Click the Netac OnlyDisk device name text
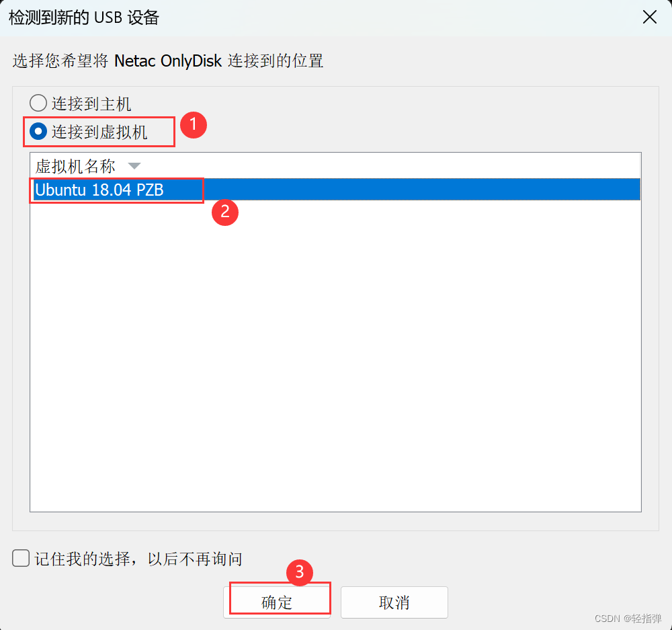The image size is (672, 630). pyautogui.click(x=168, y=61)
